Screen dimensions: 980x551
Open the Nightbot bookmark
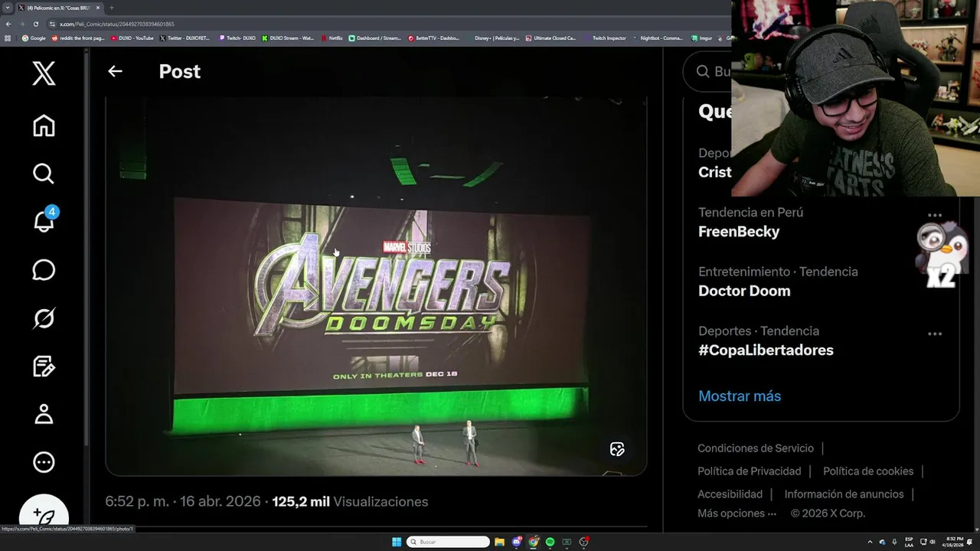[x=658, y=38]
